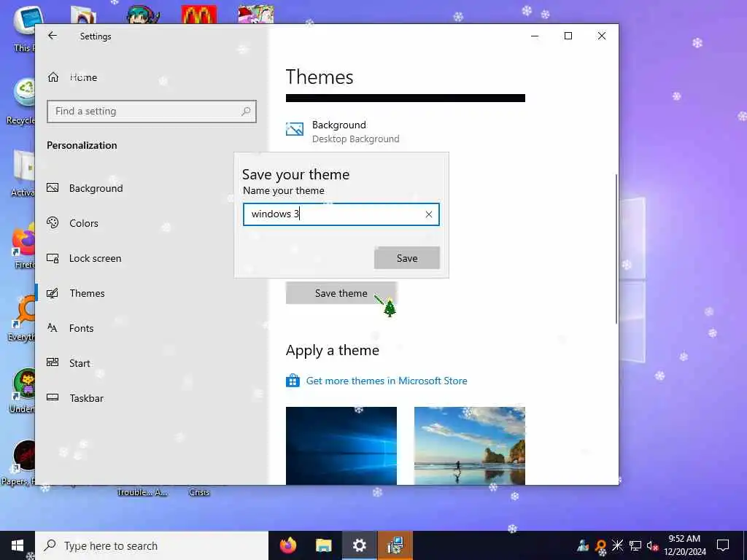Open the clock showing 9:52 AM
The image size is (747, 560).
[684, 545]
